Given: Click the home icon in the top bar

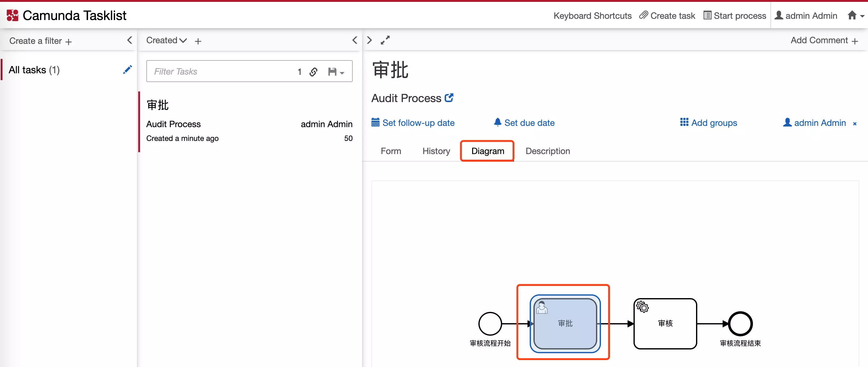Looking at the screenshot, I should [x=852, y=15].
